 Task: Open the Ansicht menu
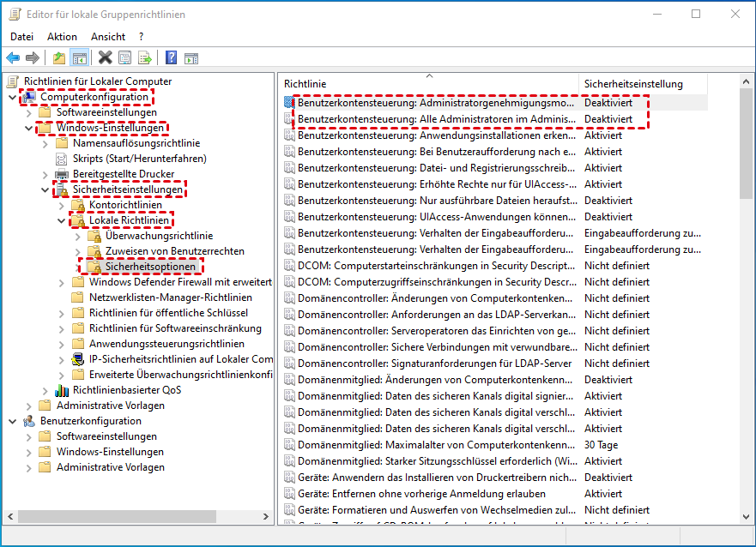coord(108,37)
